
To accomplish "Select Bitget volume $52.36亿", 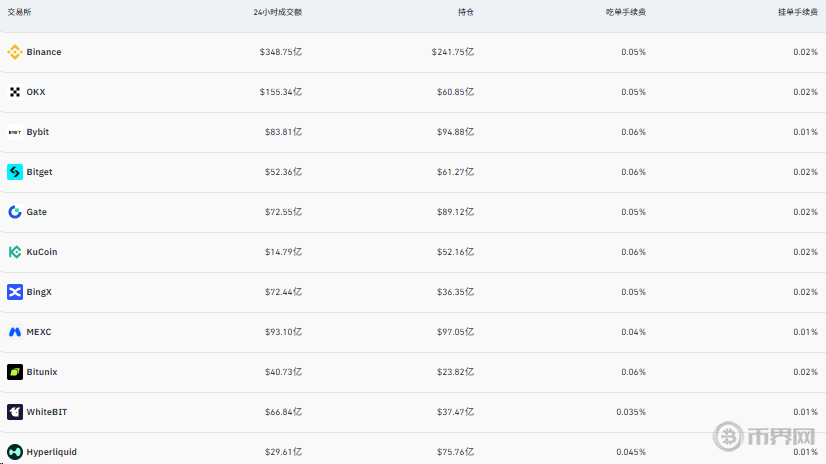I will (283, 172).
